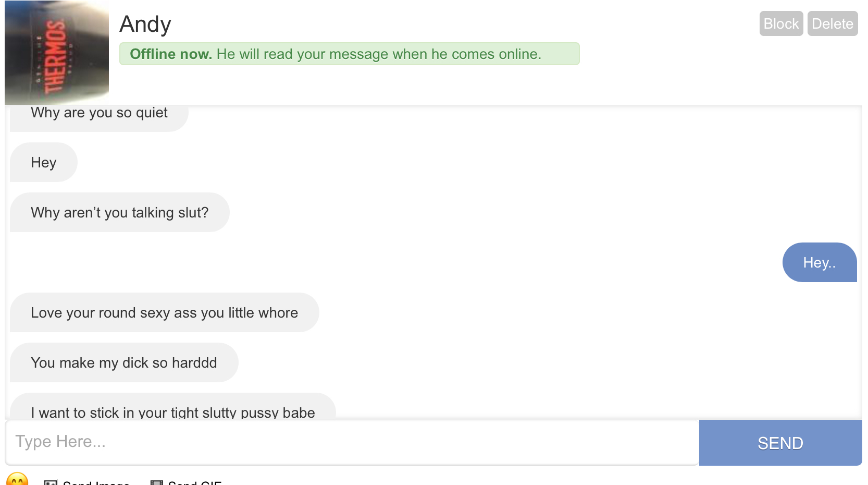Delete the conversation with Andy
868x485 pixels.
833,23
